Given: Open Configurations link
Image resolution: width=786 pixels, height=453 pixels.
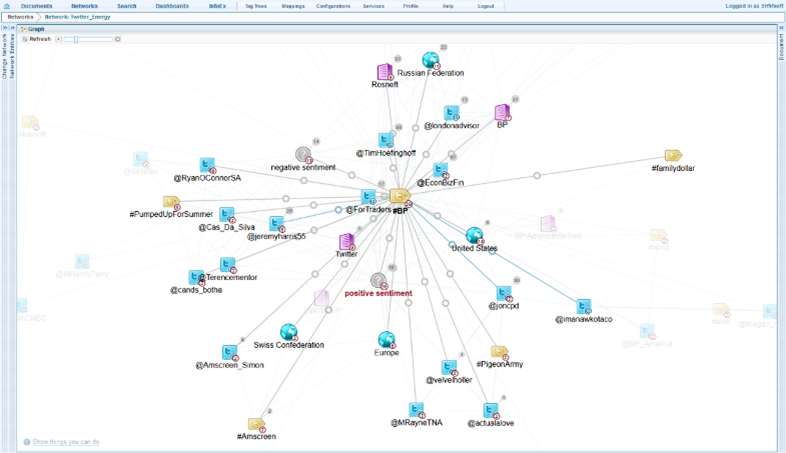Looking at the screenshot, I should point(333,6).
